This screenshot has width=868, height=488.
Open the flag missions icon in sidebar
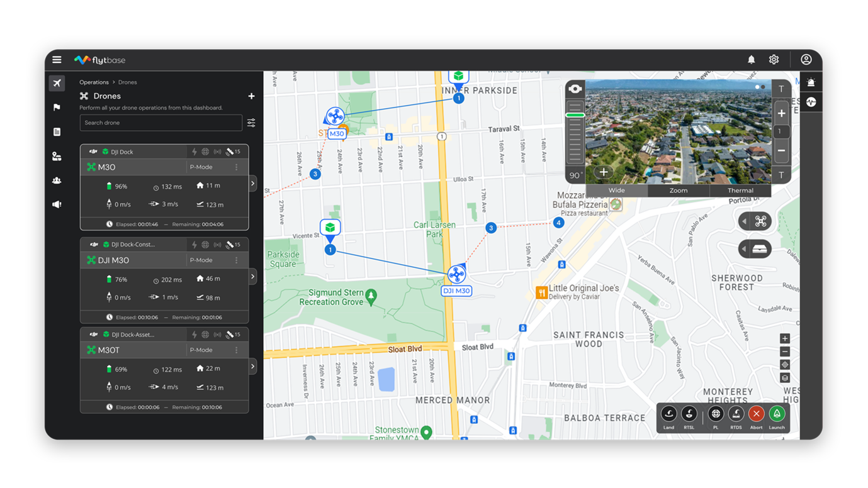tap(57, 108)
